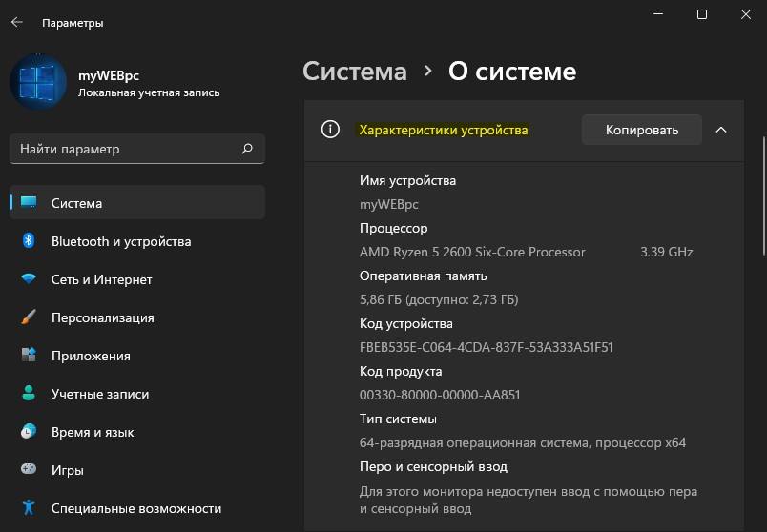Click the Wi-Fi network icon
The image size is (767, 532).
(29, 278)
